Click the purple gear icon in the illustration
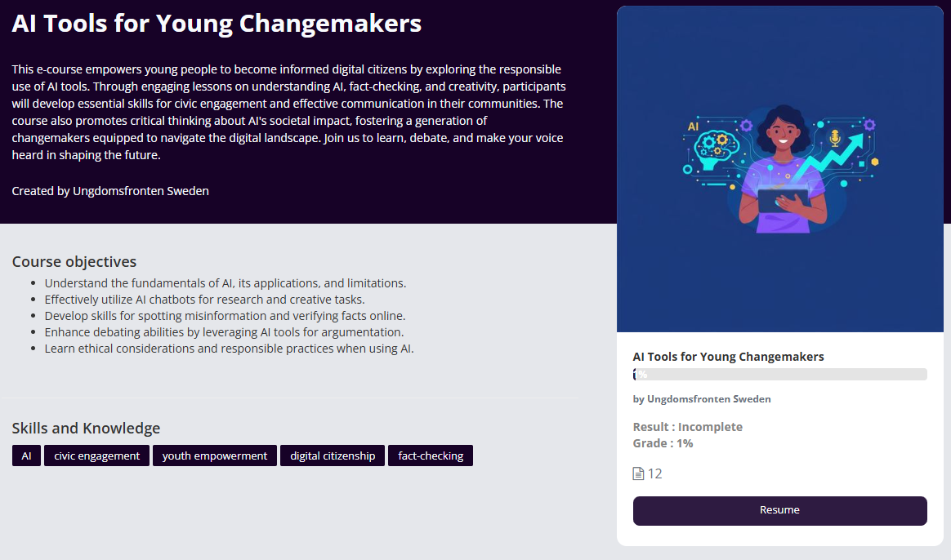 pyautogui.click(x=869, y=125)
